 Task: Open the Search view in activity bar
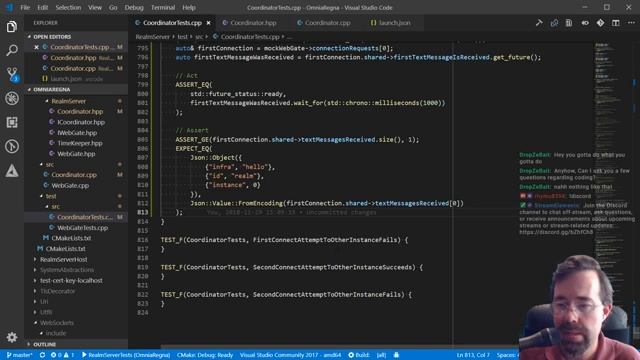coord(12,50)
